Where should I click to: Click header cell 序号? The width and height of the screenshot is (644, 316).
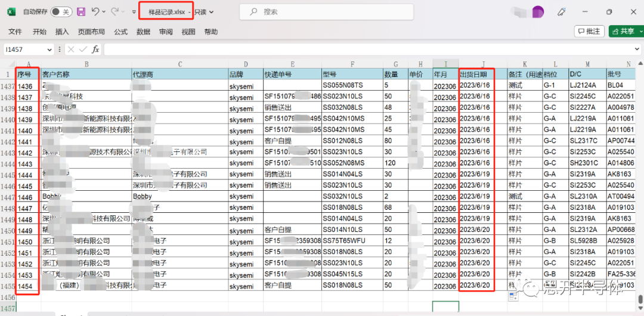tap(29, 75)
